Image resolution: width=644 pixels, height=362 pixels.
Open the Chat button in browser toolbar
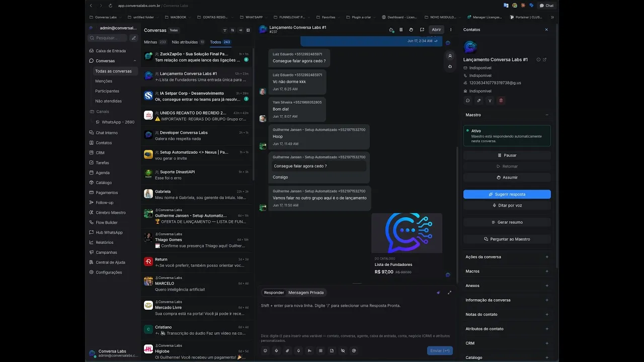pos(546,6)
